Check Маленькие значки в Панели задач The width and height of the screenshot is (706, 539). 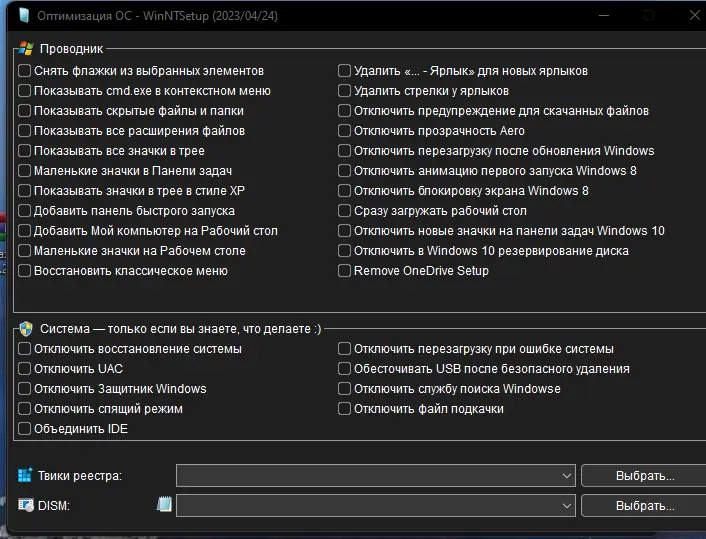coord(24,171)
